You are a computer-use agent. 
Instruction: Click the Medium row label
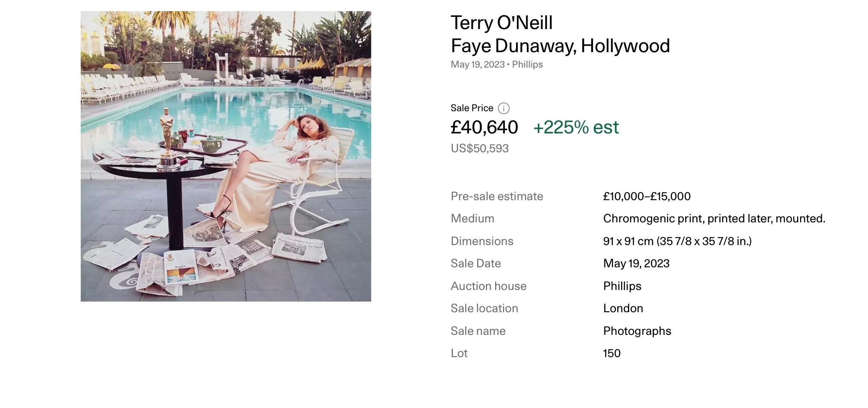pos(472,219)
